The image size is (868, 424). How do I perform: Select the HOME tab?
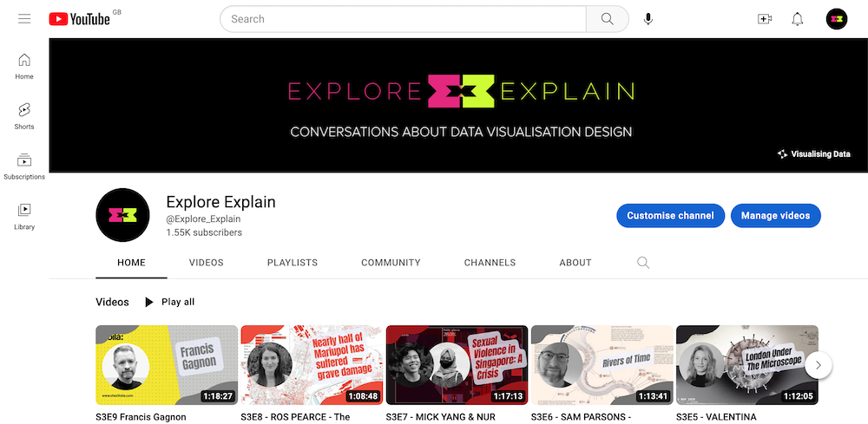point(131,263)
